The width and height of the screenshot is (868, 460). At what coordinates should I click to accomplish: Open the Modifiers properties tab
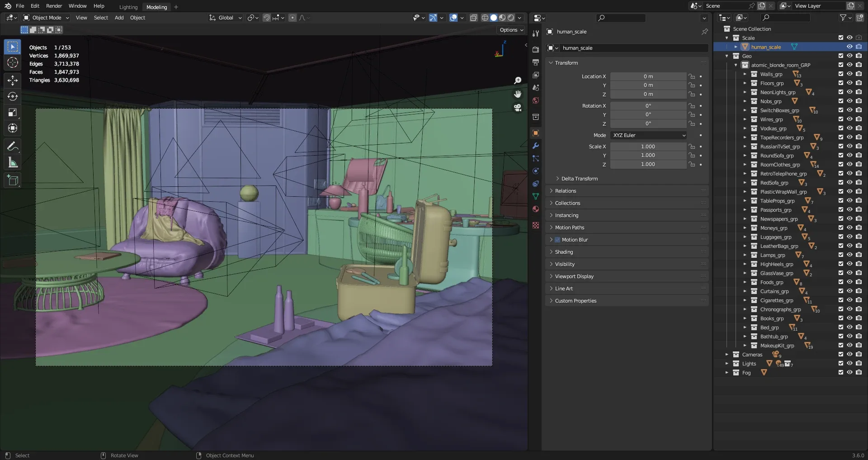tap(536, 146)
